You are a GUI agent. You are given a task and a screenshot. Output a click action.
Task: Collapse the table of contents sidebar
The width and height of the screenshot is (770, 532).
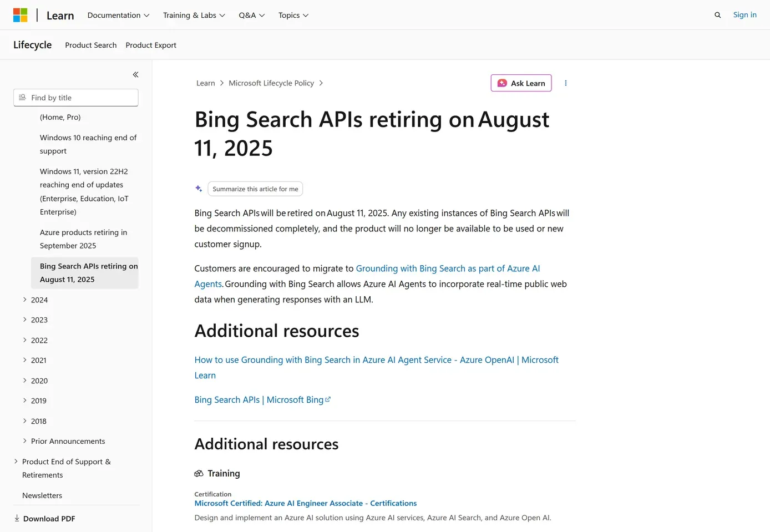(135, 74)
